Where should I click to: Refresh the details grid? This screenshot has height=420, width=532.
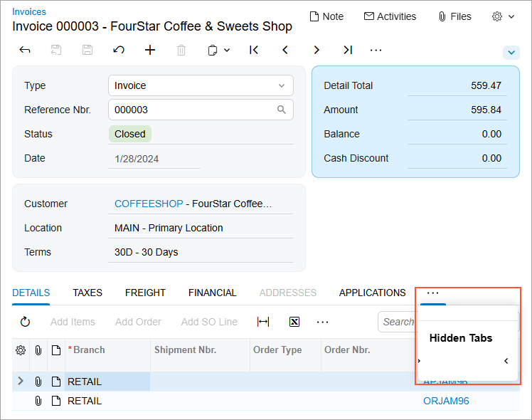click(25, 322)
